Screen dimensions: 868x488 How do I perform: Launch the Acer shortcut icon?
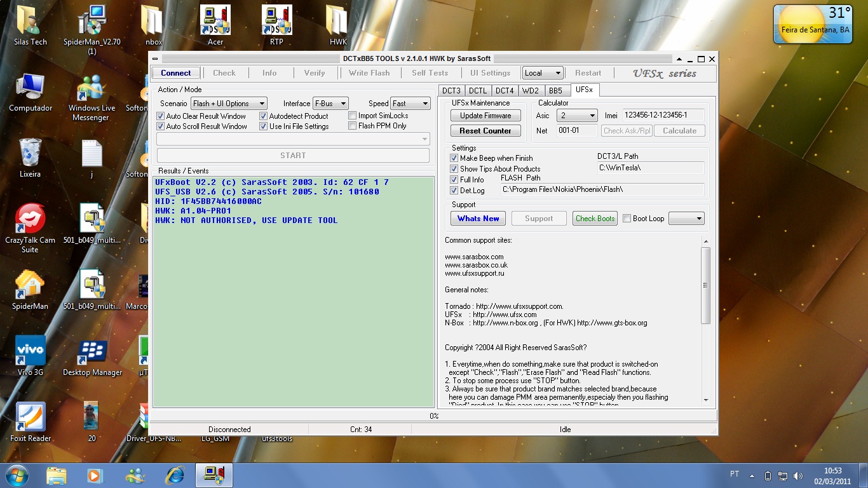(x=215, y=25)
